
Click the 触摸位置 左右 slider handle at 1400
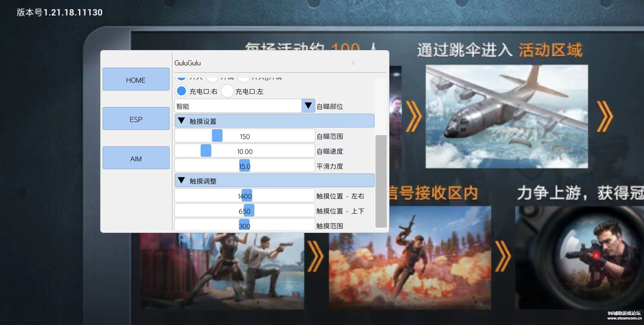pyautogui.click(x=247, y=195)
